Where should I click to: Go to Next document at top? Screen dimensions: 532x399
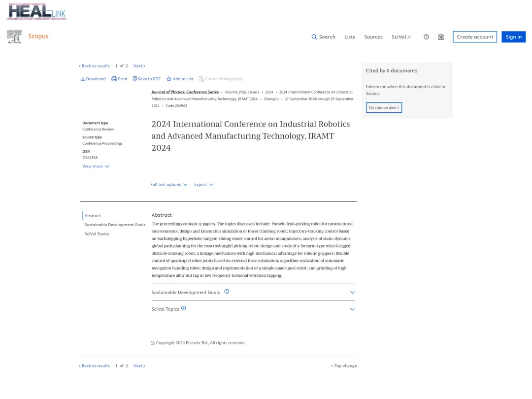(x=139, y=66)
